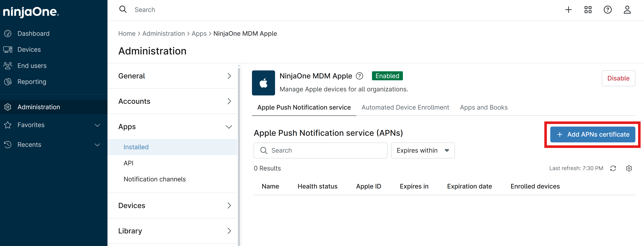
Task: Open the user profile icon
Action: coord(627,10)
